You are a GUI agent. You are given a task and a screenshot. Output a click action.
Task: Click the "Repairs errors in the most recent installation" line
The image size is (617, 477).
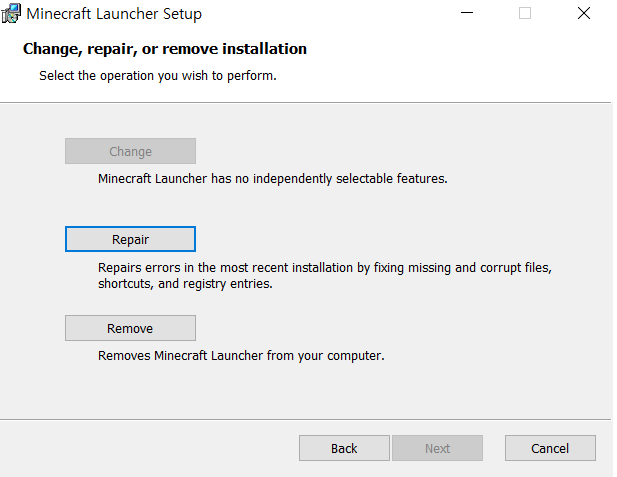tap(325, 268)
